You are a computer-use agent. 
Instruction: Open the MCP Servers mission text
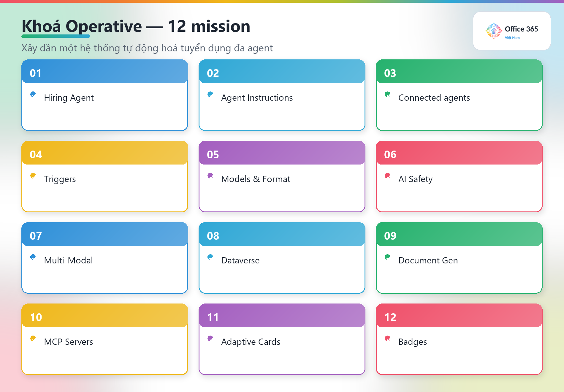tap(69, 342)
